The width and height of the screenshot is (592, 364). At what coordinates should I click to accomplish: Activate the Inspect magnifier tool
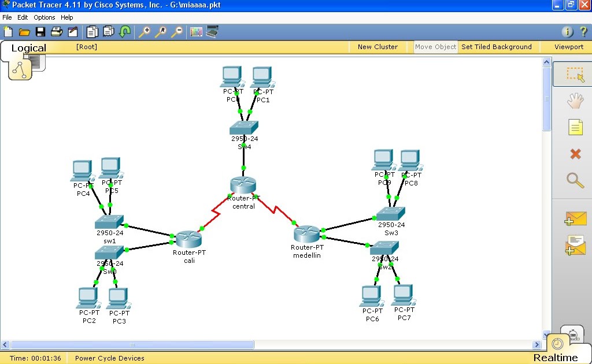click(575, 181)
